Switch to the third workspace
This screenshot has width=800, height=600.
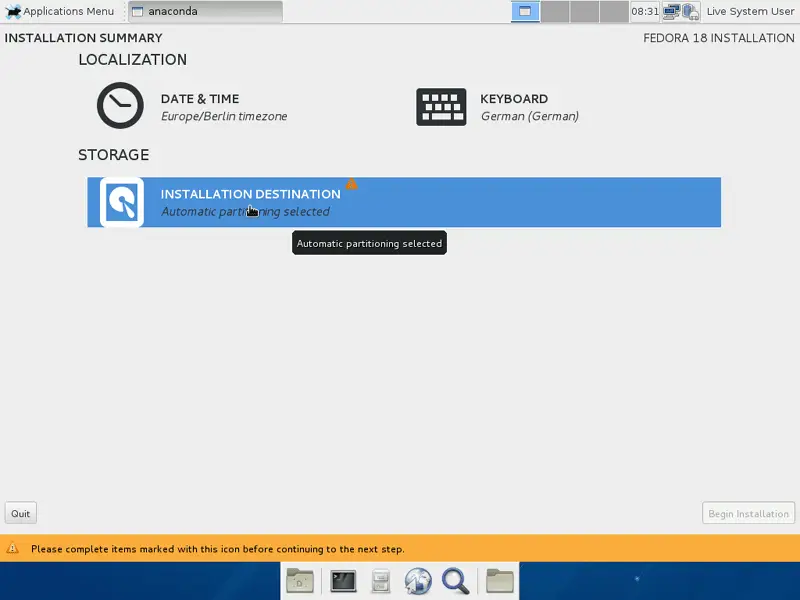click(x=585, y=11)
